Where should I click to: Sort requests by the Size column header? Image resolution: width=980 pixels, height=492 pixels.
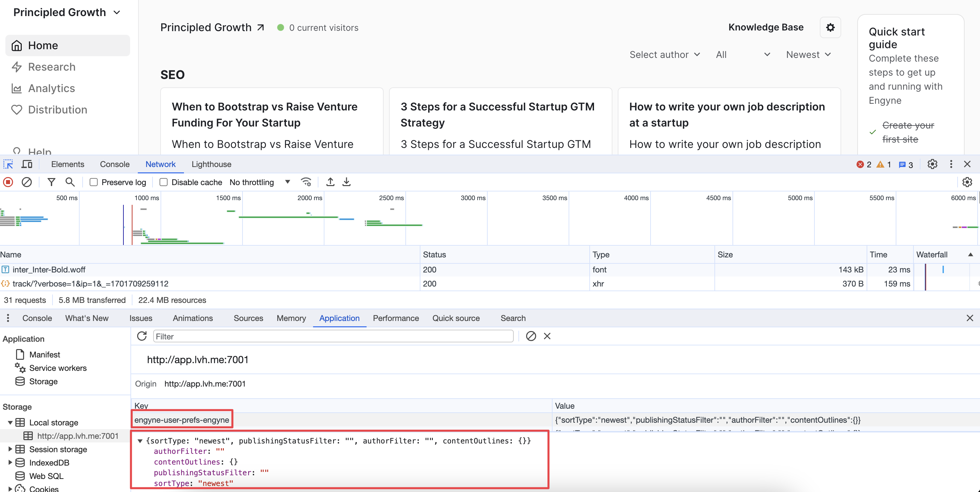click(x=791, y=254)
